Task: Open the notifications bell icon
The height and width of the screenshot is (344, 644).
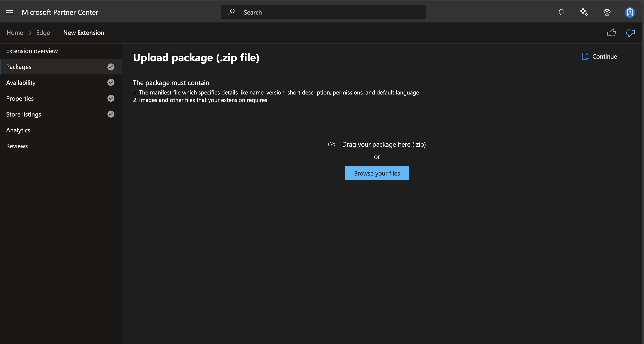Action: 561,12
